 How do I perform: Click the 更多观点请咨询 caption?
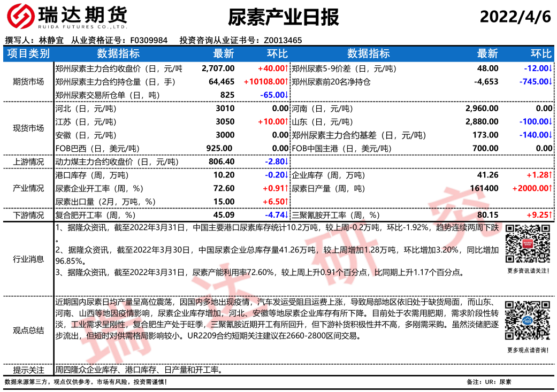coord(528,350)
